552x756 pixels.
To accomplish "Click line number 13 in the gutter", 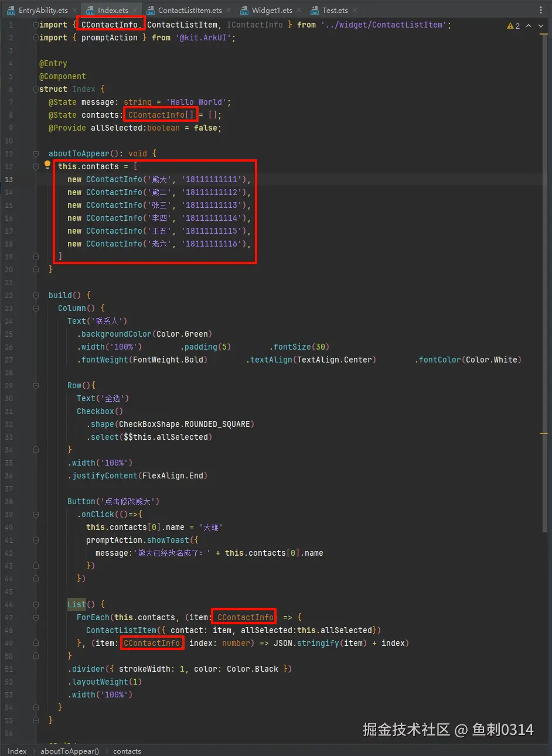I will point(9,179).
